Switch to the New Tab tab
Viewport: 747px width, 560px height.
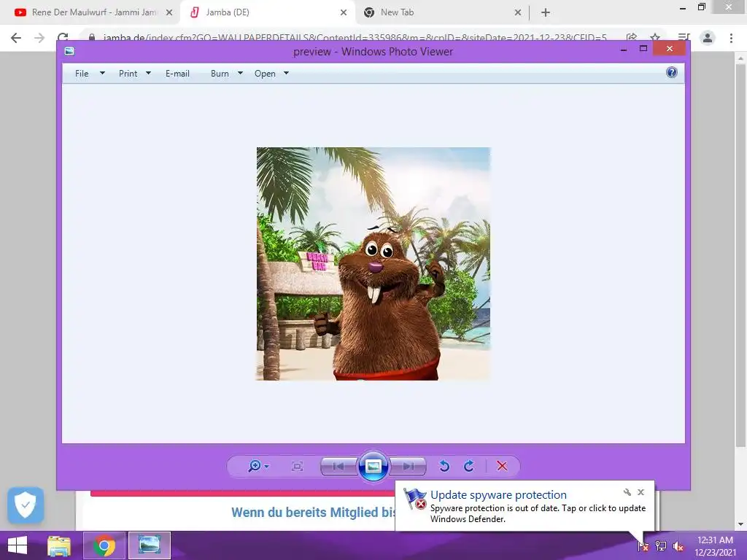click(441, 12)
